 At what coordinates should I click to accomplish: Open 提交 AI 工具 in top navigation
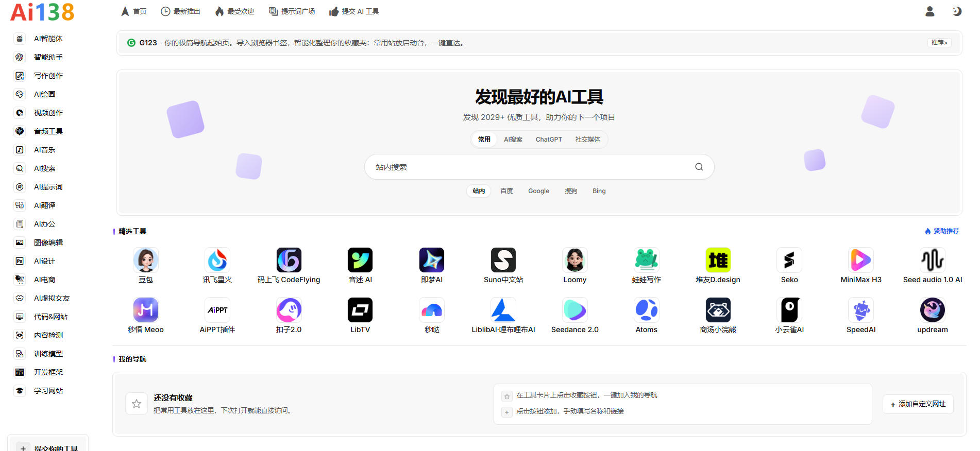coord(354,11)
